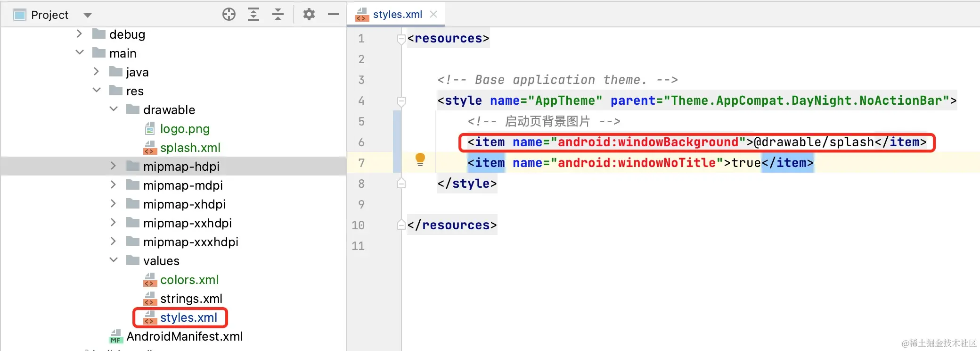Select logo.png in the project tree

click(185, 129)
